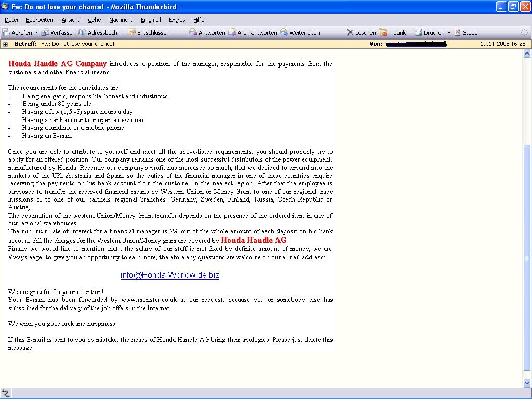Click the Weiterleiten forward icon
The width and height of the screenshot is (532, 399).
tap(284, 33)
